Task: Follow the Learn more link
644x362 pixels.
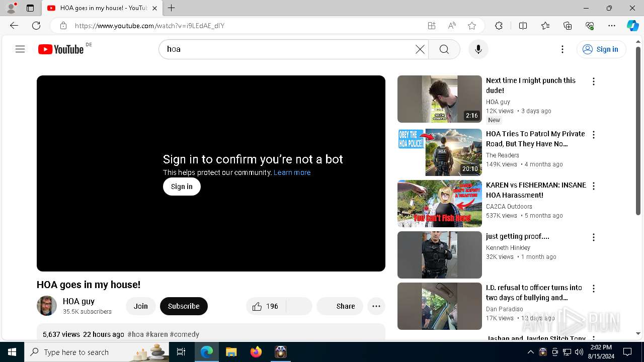Action: (x=292, y=172)
